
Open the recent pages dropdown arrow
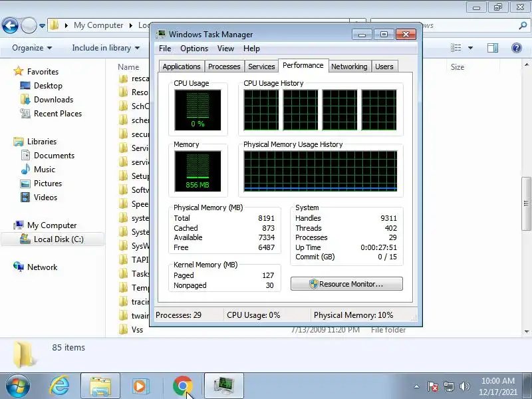pyautogui.click(x=42, y=26)
